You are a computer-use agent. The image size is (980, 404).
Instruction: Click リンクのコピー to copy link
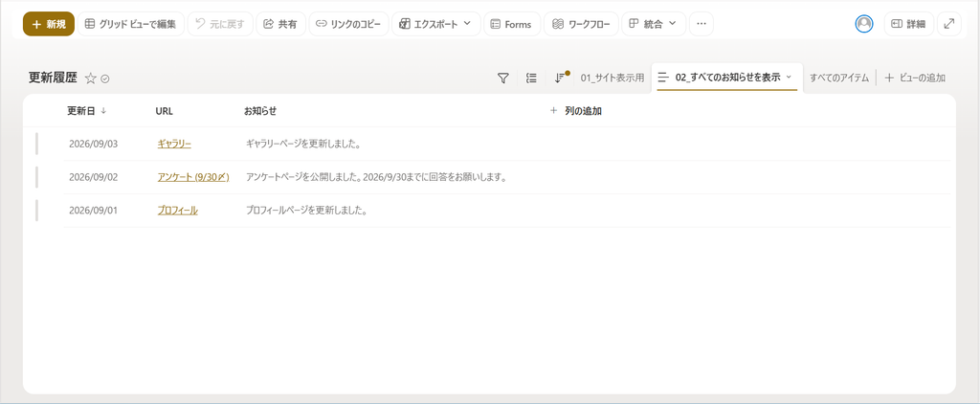coord(348,24)
